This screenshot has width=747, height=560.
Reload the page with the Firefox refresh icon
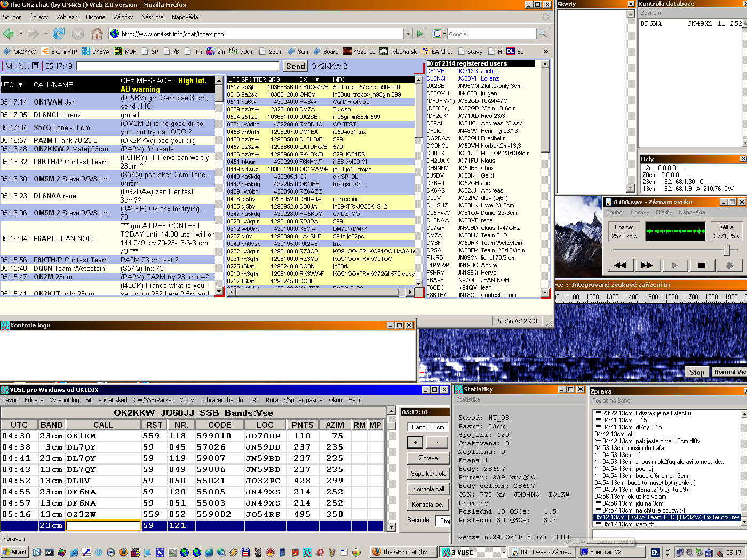[59, 34]
